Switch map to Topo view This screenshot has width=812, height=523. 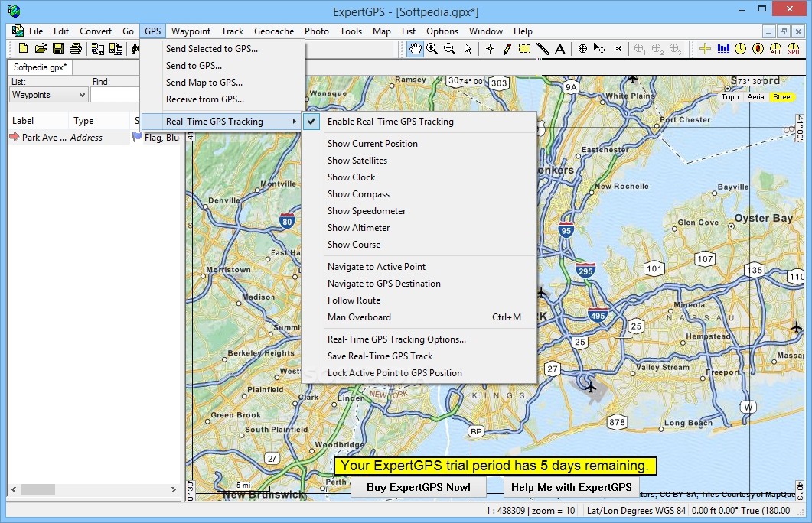click(730, 97)
